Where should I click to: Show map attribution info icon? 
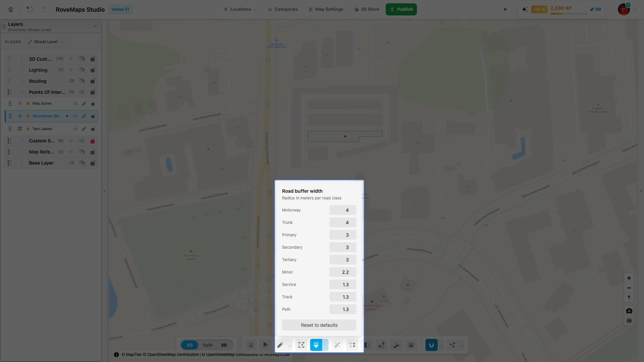[116, 355]
